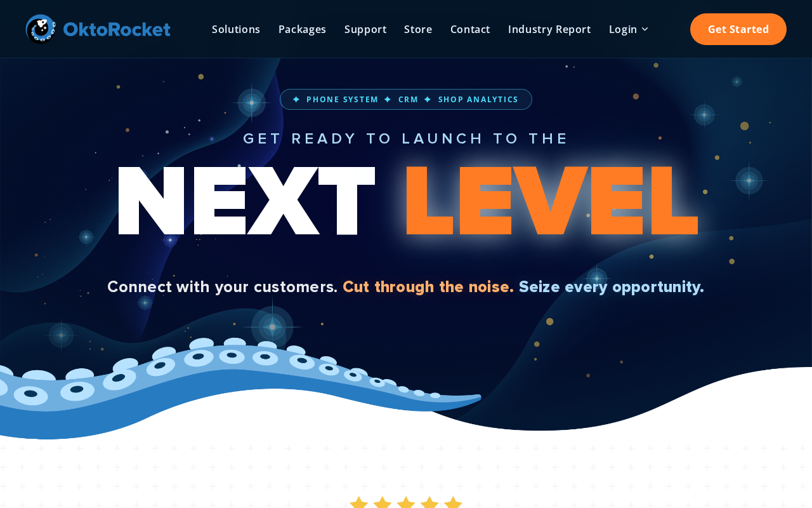Expand the Login dropdown

628,29
